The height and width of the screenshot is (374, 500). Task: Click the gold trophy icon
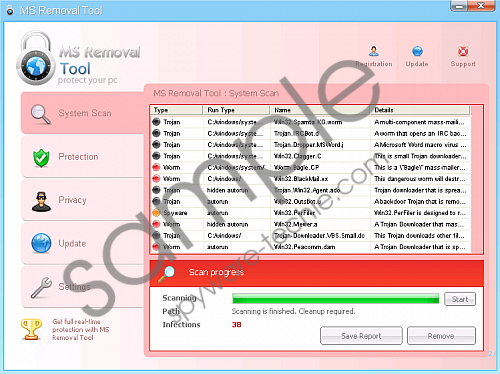[x=31, y=329]
